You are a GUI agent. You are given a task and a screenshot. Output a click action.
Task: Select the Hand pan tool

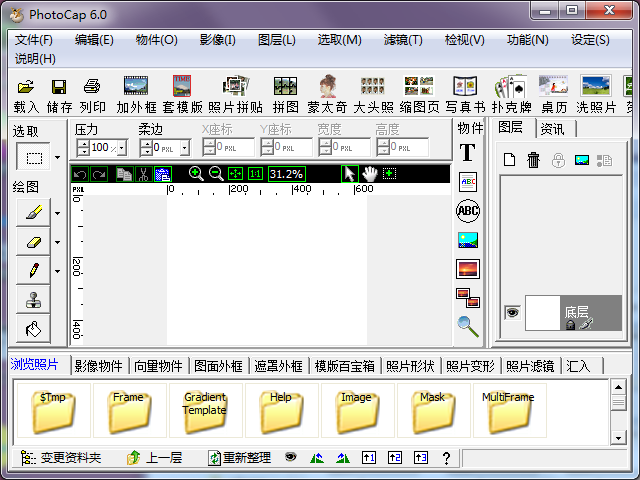pyautogui.click(x=369, y=173)
